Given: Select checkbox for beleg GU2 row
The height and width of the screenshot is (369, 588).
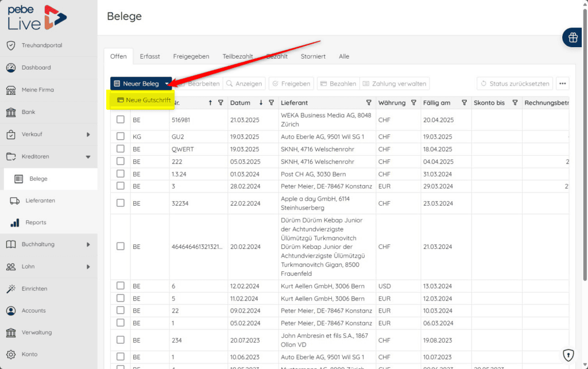Looking at the screenshot, I should 121,136.
